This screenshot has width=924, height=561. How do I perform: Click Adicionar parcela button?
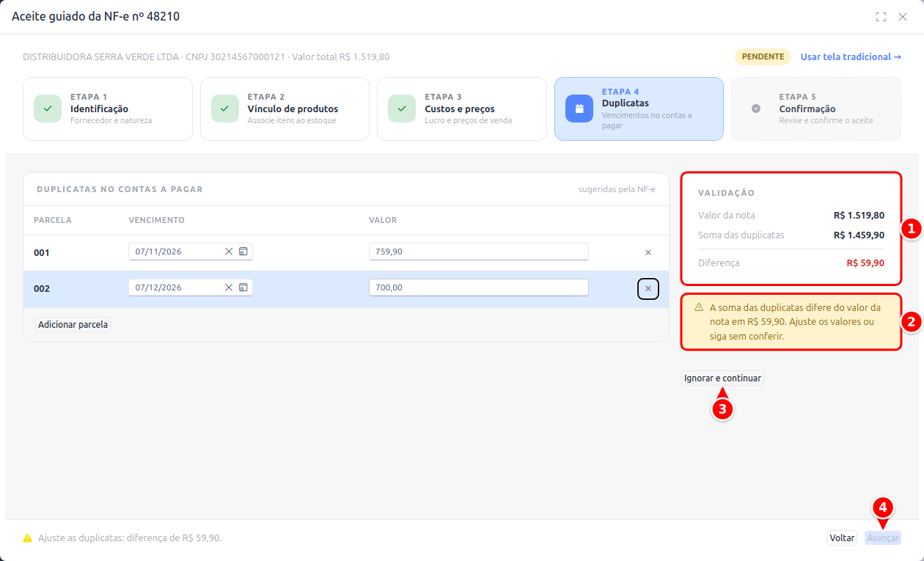[x=73, y=324]
